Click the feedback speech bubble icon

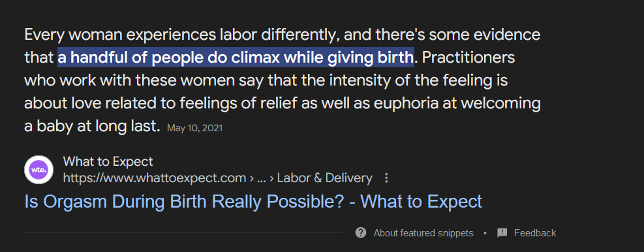tap(502, 233)
